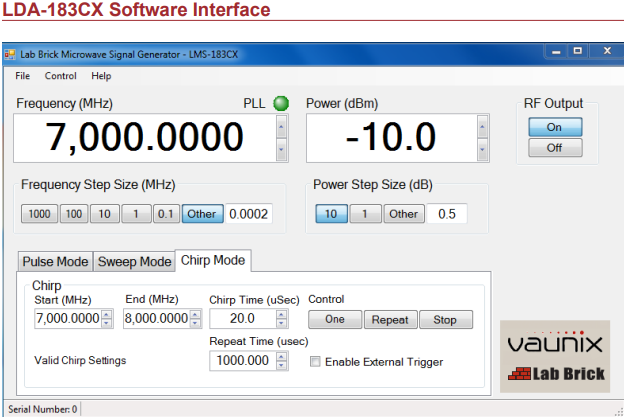Click the Serial Number status text
Image resolution: width=624 pixels, height=417 pixels.
[x=43, y=409]
